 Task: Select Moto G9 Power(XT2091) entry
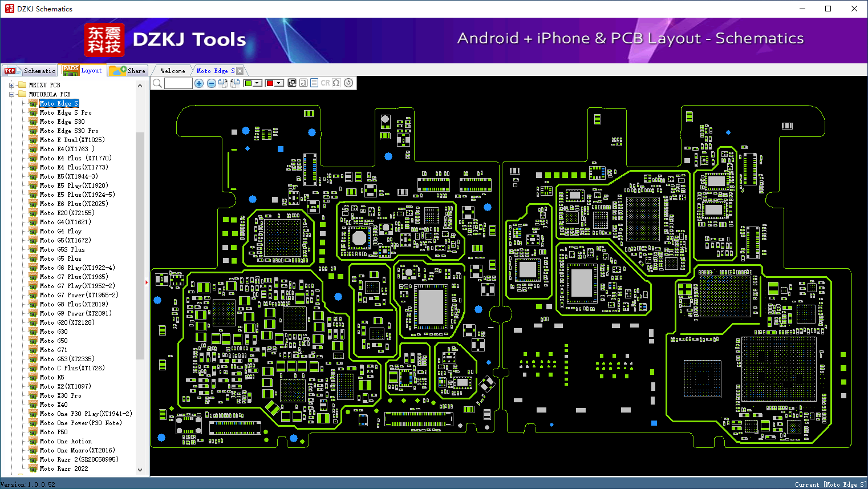coord(76,313)
